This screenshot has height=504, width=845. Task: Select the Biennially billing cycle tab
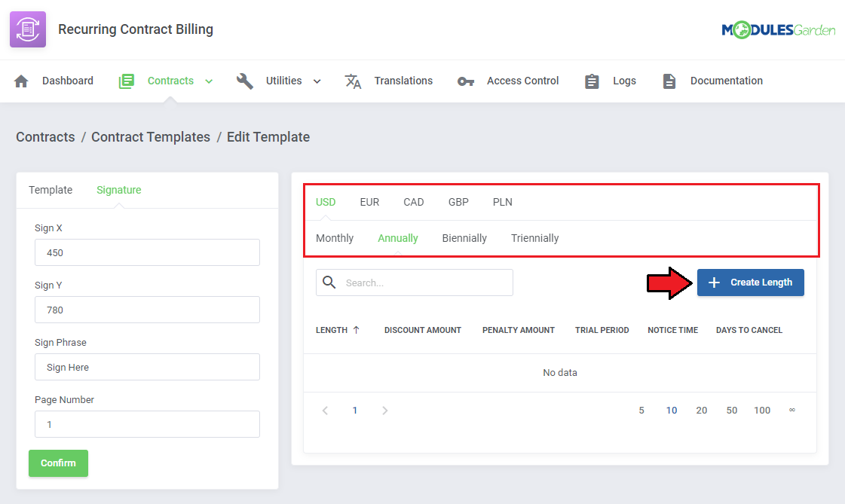tap(464, 238)
